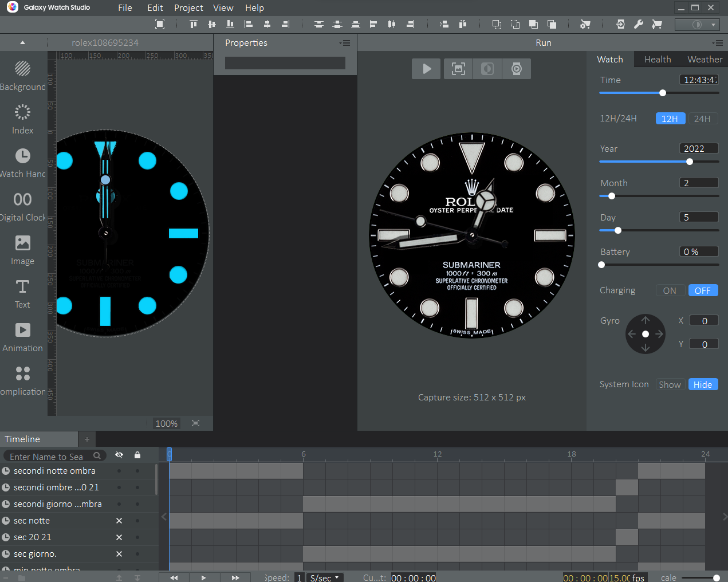
Task: Open the Project menu
Action: click(188, 8)
